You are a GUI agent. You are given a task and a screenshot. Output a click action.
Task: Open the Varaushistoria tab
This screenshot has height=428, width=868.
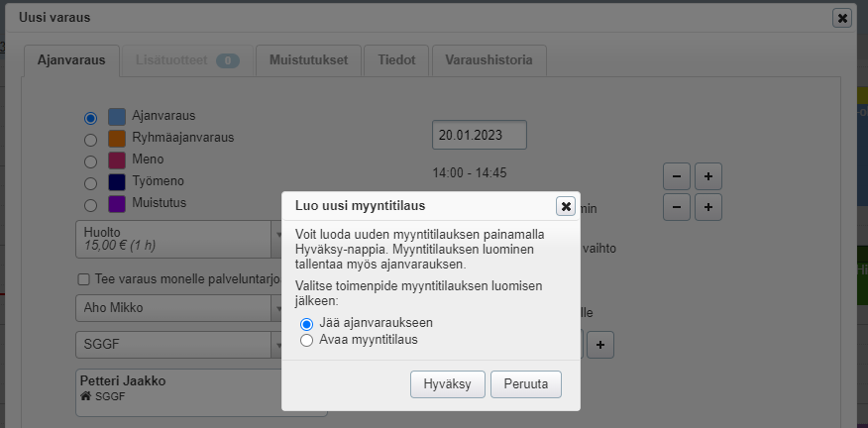pyautogui.click(x=488, y=60)
